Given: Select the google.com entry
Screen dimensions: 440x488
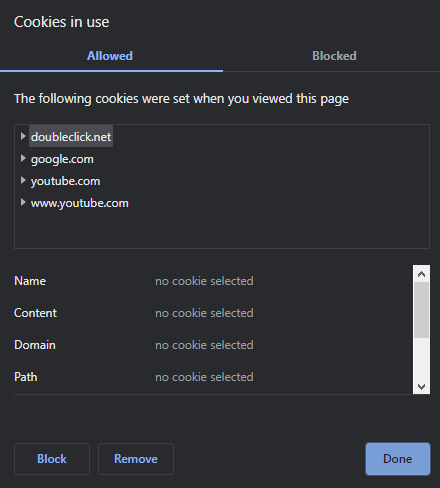Looking at the screenshot, I should click(62, 159).
